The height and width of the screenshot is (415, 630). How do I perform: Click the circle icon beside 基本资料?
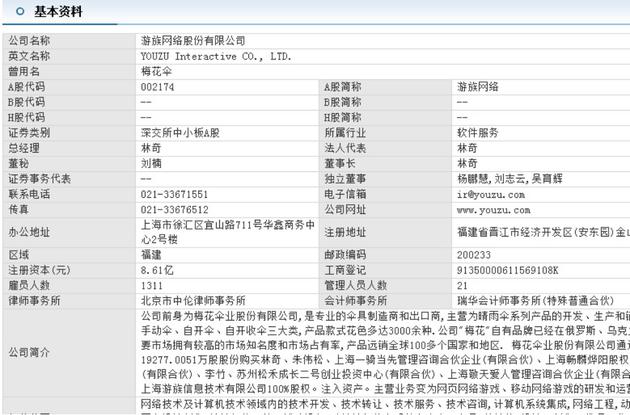[x=20, y=12]
